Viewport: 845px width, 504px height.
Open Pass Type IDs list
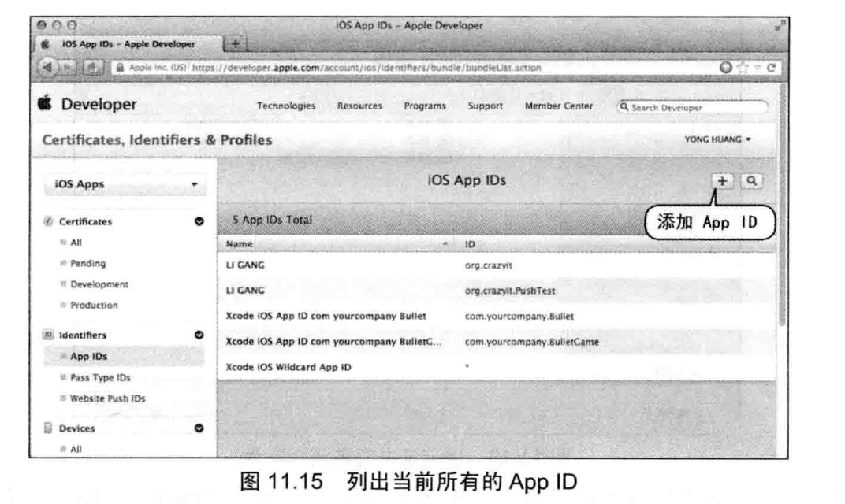coord(100,377)
